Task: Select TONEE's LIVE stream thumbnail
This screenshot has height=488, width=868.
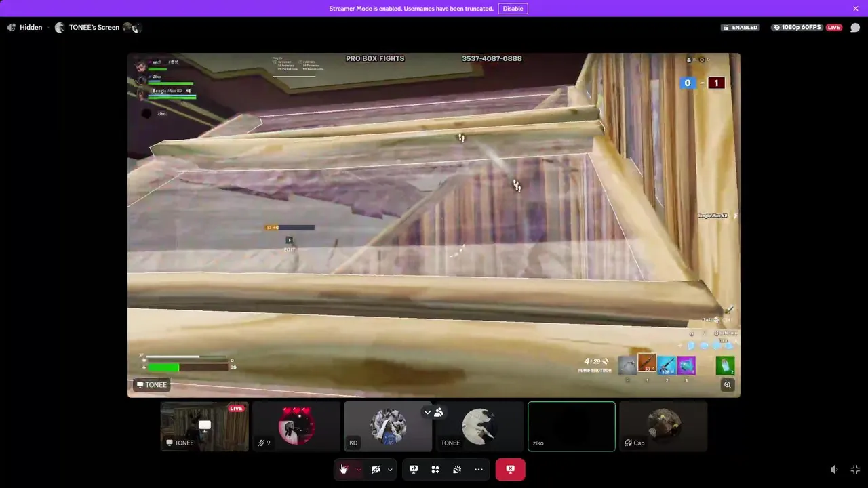Action: 204,426
